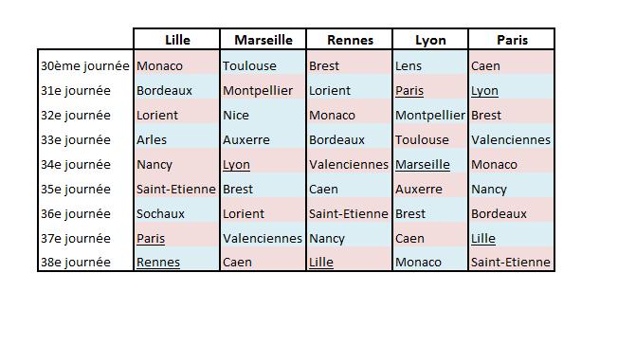
Task: Open underlined Paris link in Lyon column
Action: (x=409, y=90)
